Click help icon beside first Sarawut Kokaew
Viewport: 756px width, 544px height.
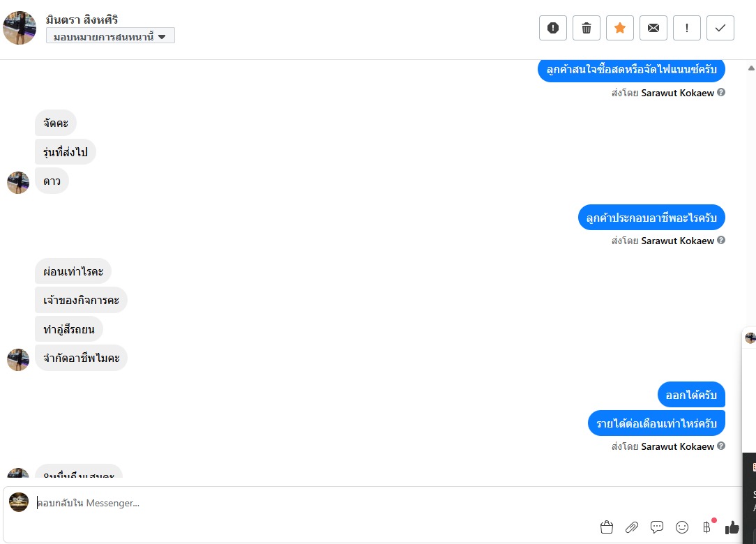tap(721, 92)
